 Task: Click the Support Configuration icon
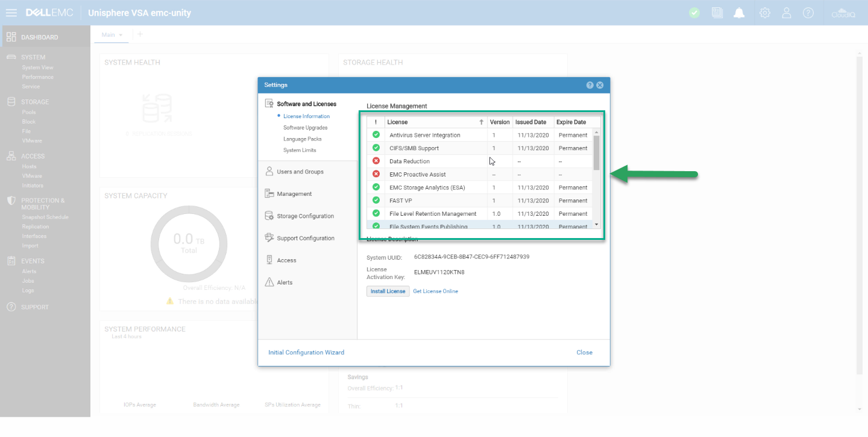pyautogui.click(x=269, y=238)
